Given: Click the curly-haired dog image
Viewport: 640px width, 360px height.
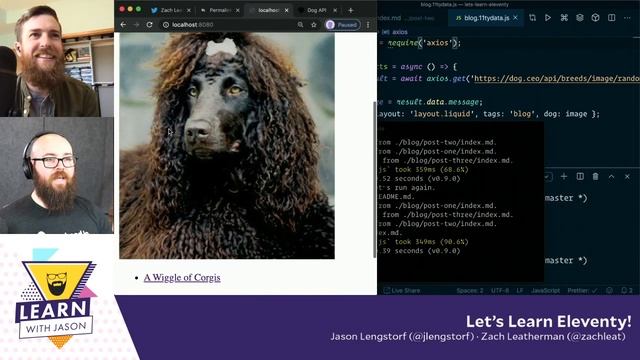Looking at the screenshot, I should (227, 146).
